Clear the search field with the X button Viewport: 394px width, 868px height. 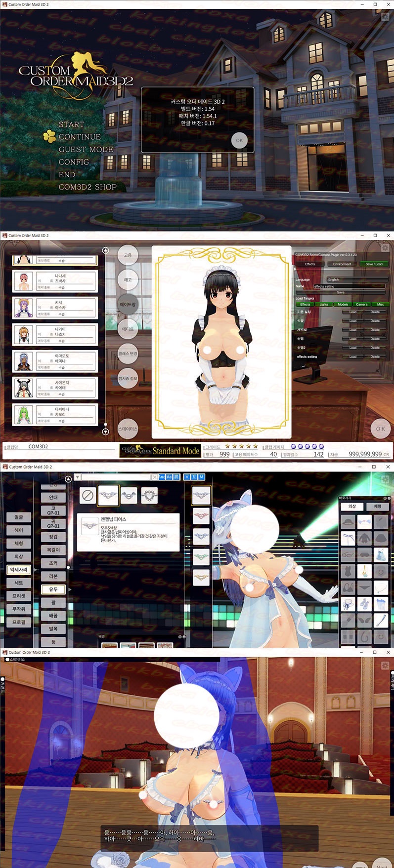pyautogui.click(x=154, y=477)
